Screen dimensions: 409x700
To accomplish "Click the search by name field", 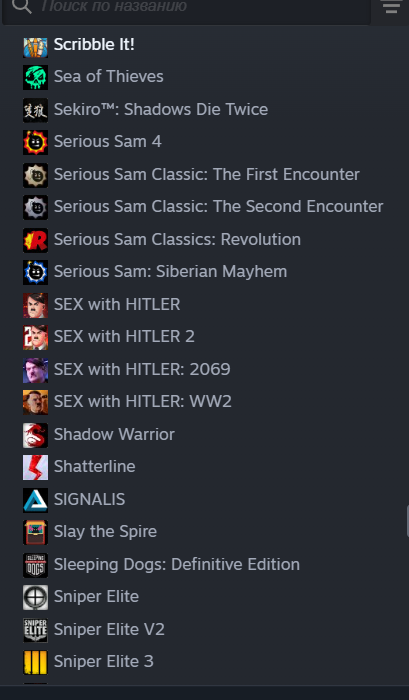I will click(187, 9).
